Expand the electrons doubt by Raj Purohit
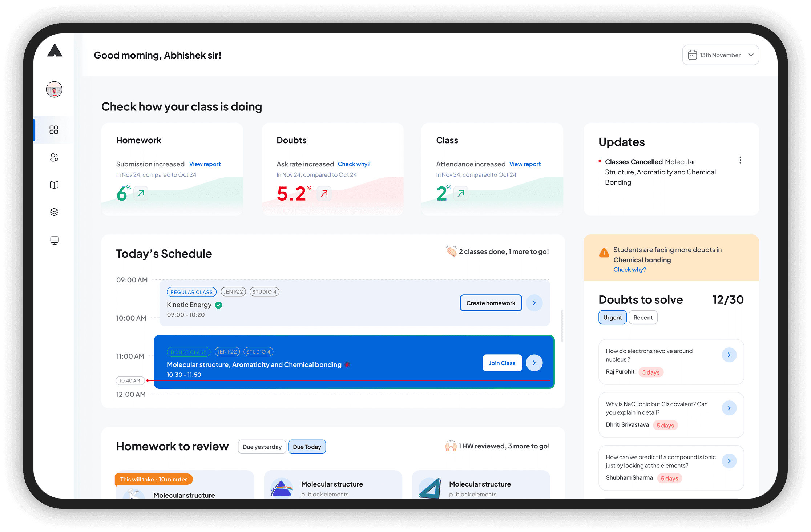The height and width of the screenshot is (532, 811). pos(729,355)
